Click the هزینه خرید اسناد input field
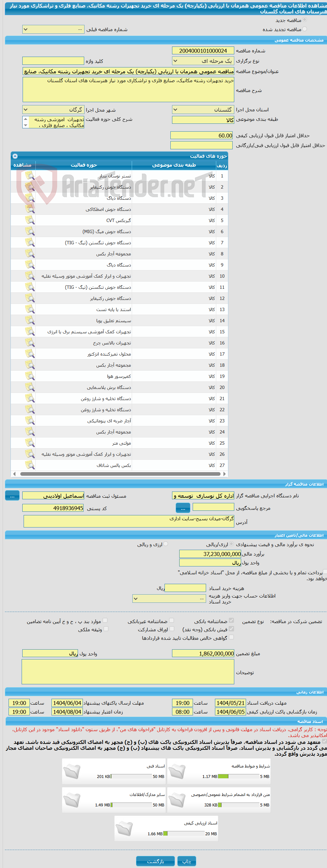This screenshot has width=327, height=868. click(x=185, y=588)
